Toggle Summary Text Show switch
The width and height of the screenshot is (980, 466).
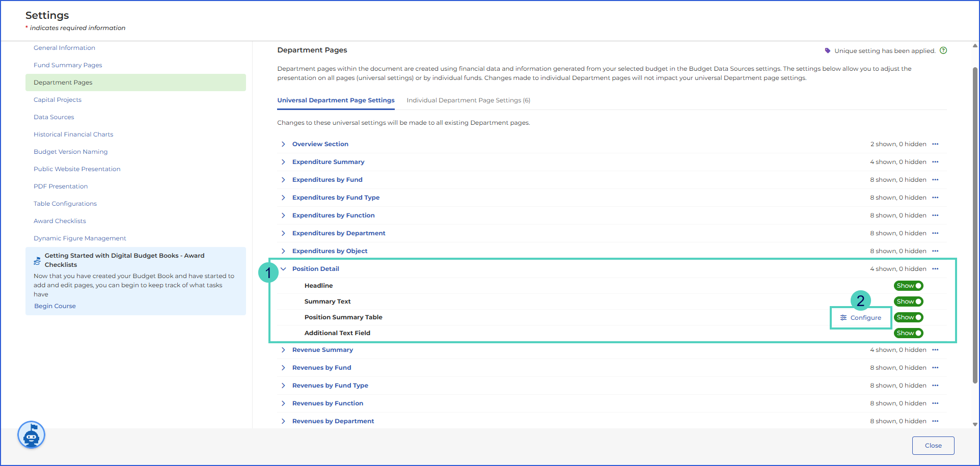(909, 301)
